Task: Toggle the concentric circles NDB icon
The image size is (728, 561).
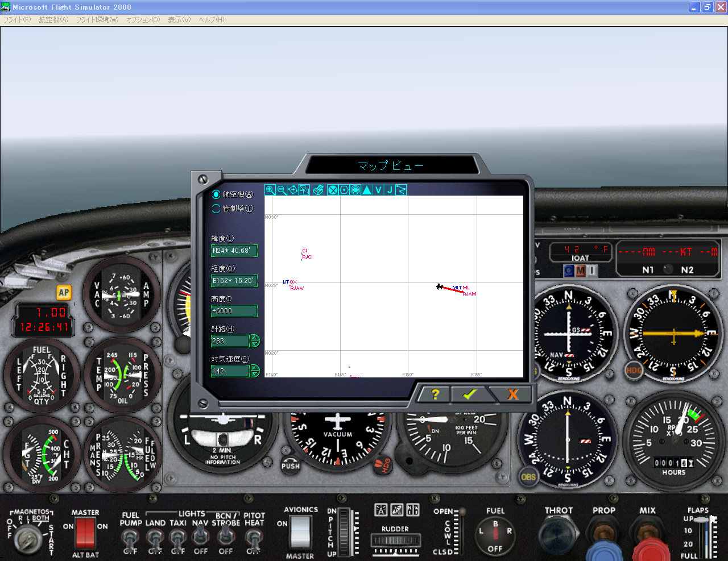Action: pos(355,190)
